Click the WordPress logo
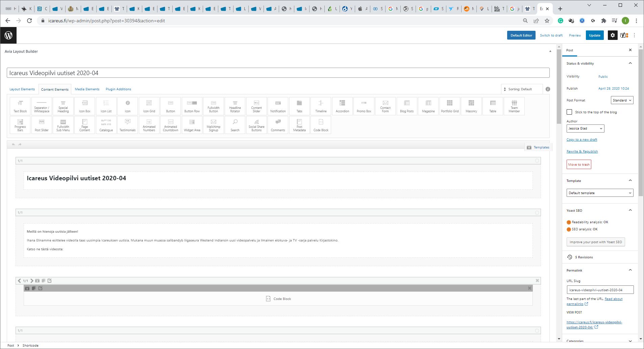The height and width of the screenshot is (349, 644). (8, 35)
